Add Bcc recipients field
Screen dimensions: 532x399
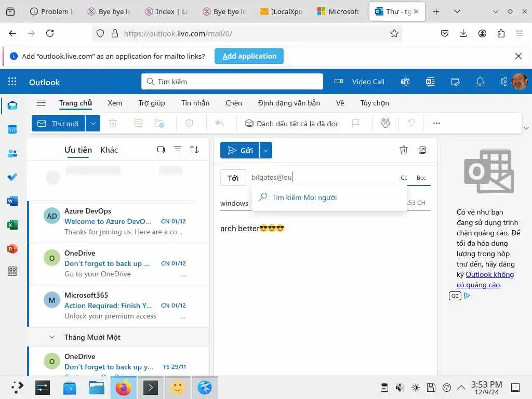(421, 178)
